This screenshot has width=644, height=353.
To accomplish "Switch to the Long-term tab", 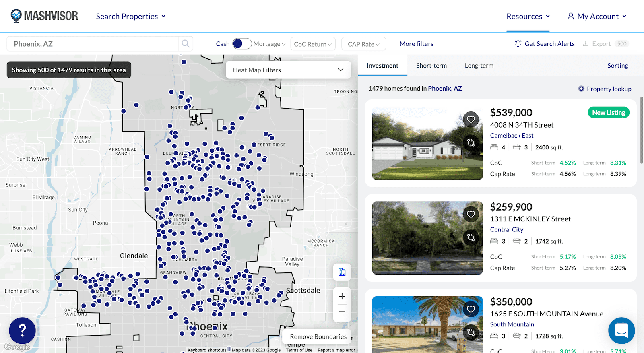I will click(479, 66).
